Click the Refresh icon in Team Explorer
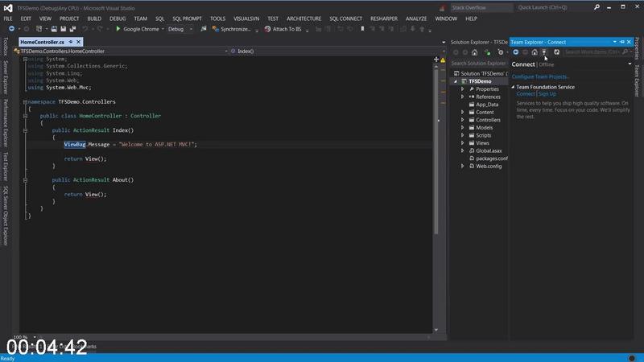This screenshot has height=362, width=644. pyautogui.click(x=556, y=52)
